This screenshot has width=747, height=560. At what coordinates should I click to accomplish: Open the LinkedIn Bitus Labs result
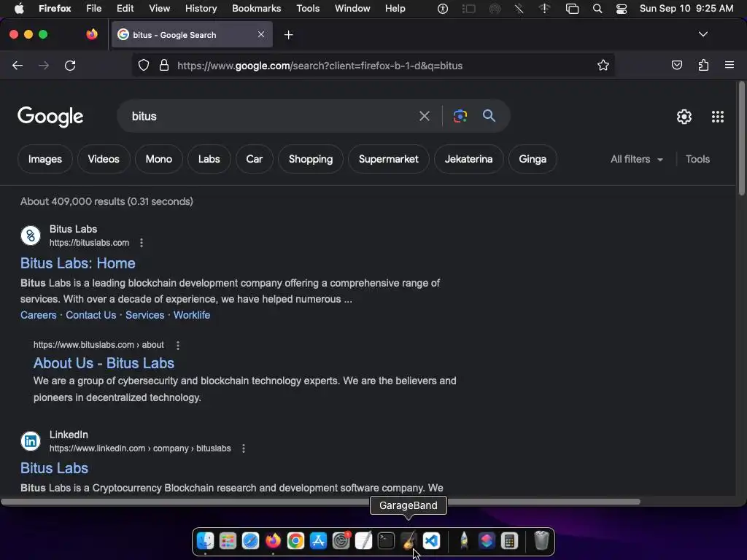click(54, 468)
